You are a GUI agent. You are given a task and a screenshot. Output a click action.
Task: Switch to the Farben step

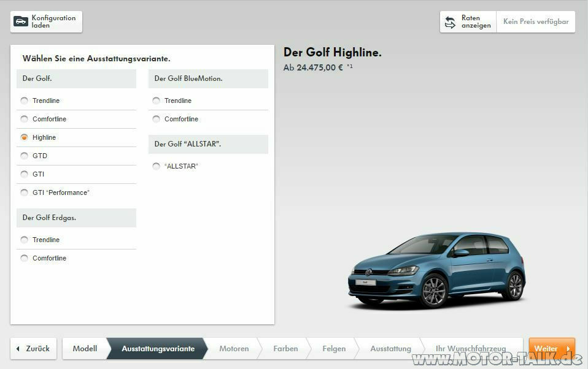(x=285, y=348)
